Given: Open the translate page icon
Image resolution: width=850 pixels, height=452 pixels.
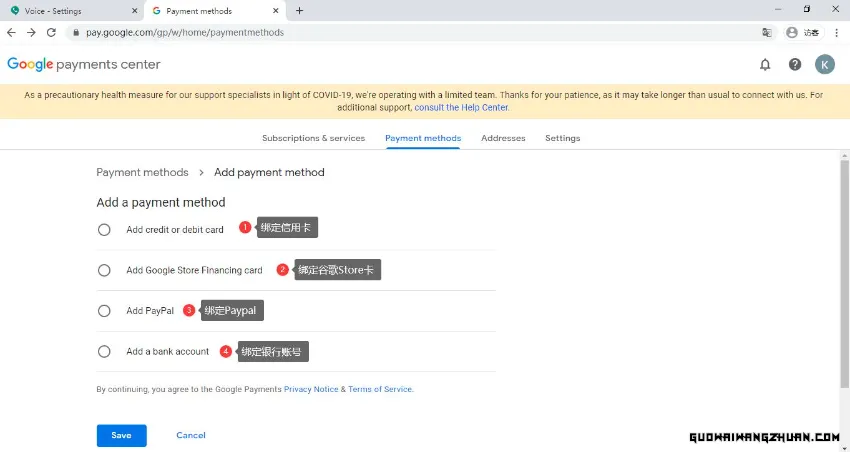Looking at the screenshot, I should [767, 33].
